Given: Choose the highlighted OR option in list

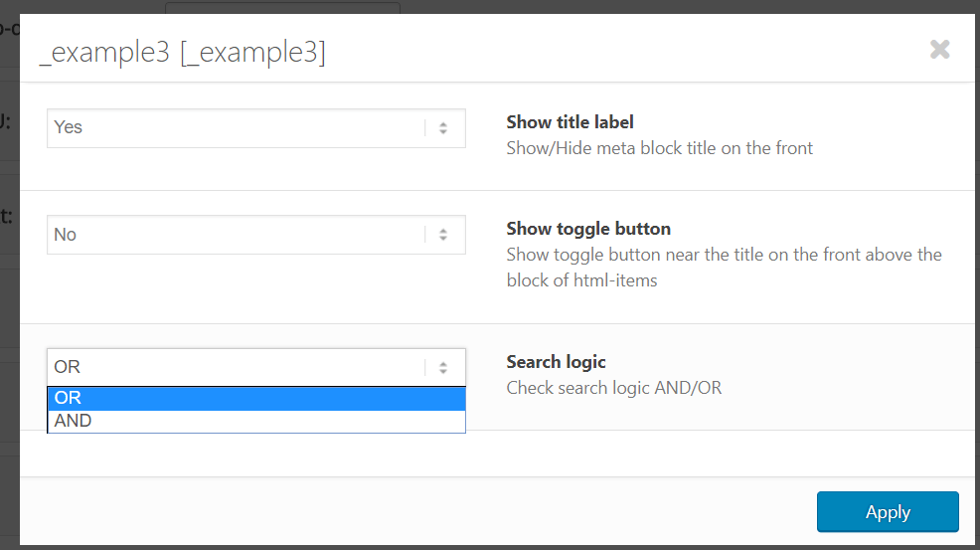Looking at the screenshot, I should coord(255,398).
